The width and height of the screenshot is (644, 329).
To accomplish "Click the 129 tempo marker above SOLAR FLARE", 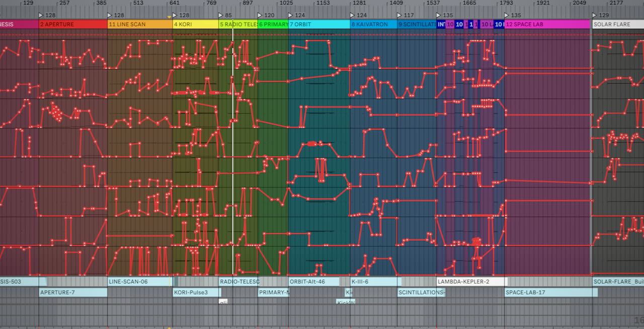I will [x=595, y=15].
